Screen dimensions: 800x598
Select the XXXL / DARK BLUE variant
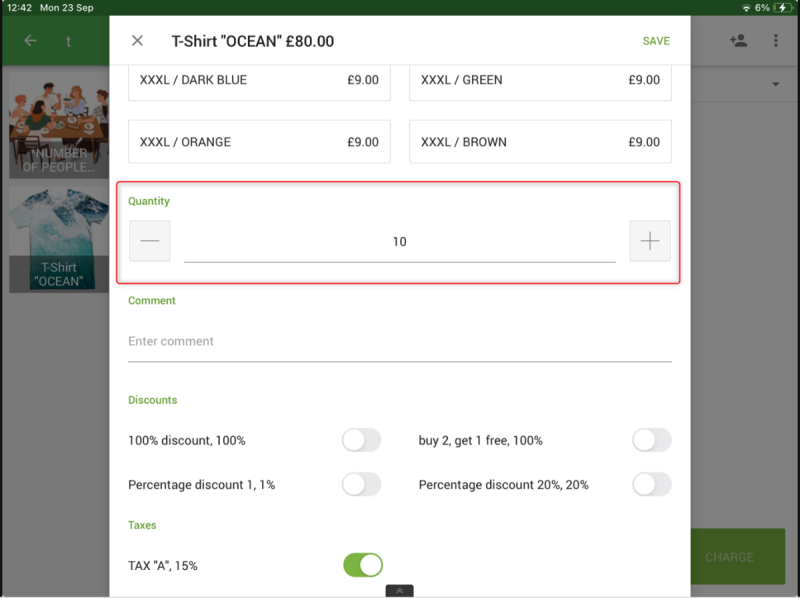click(x=259, y=80)
